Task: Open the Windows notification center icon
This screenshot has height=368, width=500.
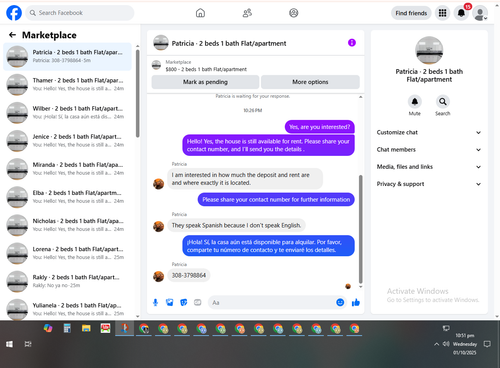Action: [x=487, y=344]
